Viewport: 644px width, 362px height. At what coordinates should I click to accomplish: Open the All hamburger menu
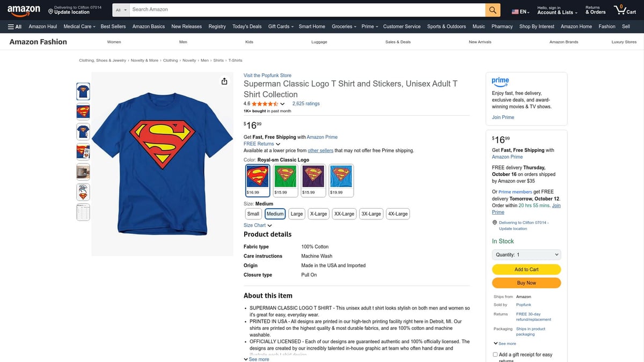[x=14, y=26]
